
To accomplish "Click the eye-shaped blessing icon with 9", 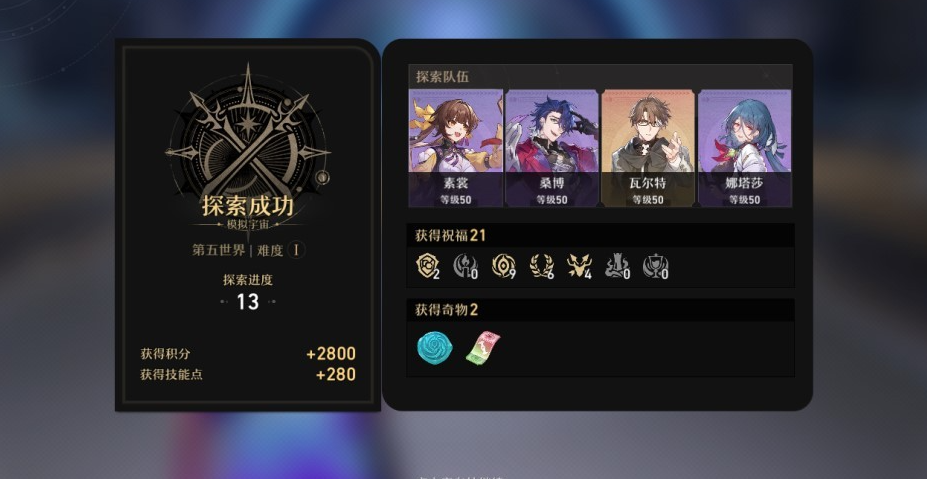I will coord(503,266).
